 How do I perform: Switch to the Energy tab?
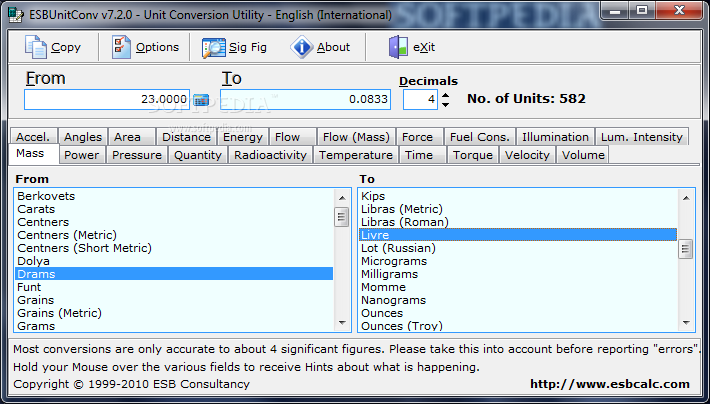[243, 137]
